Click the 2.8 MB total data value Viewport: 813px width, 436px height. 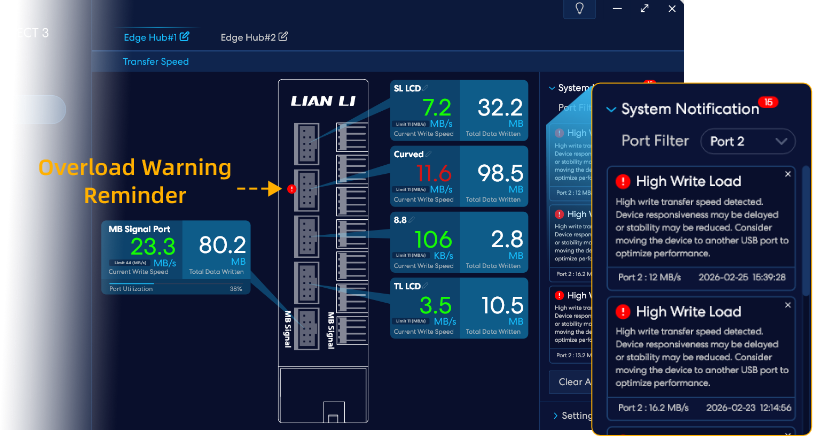[x=507, y=240]
